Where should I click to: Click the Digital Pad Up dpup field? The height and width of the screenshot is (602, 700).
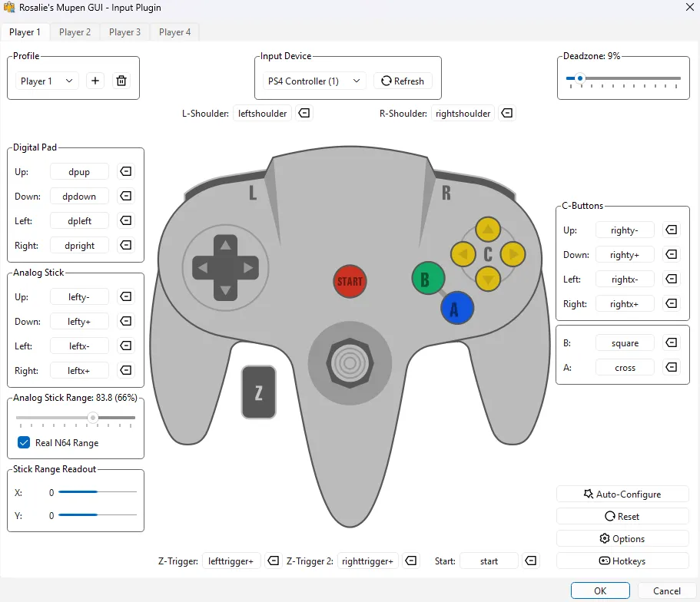pos(79,172)
